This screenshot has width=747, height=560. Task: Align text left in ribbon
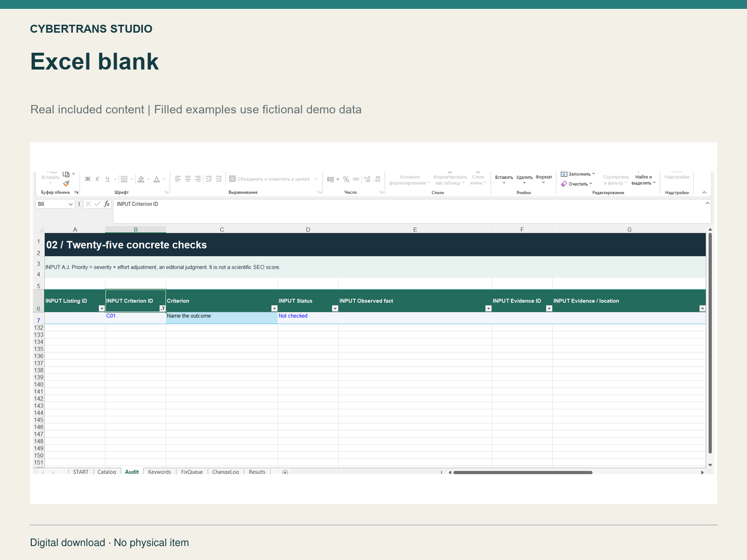[x=178, y=179]
